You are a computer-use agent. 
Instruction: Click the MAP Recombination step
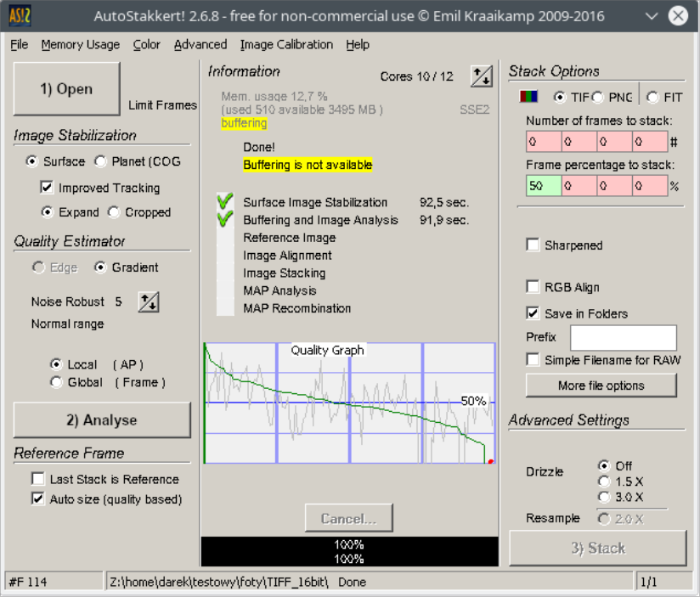coord(296,308)
